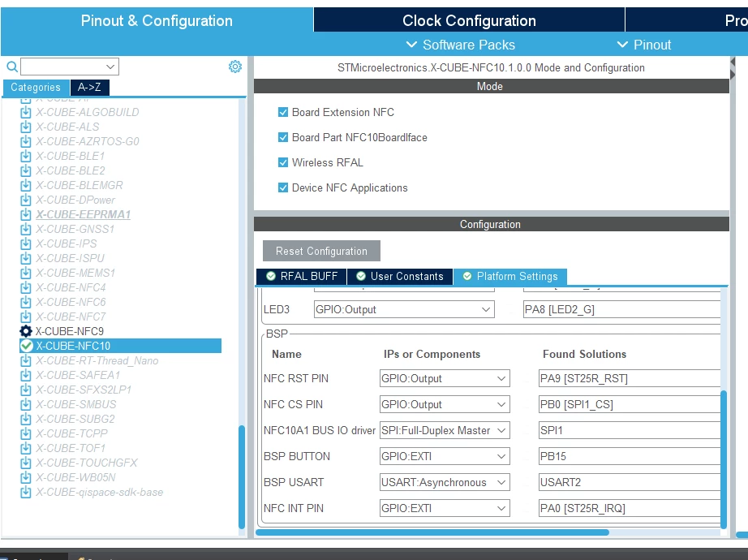This screenshot has width=748, height=560.
Task: Expand the BSP USART component dropdown
Action: tap(445, 482)
